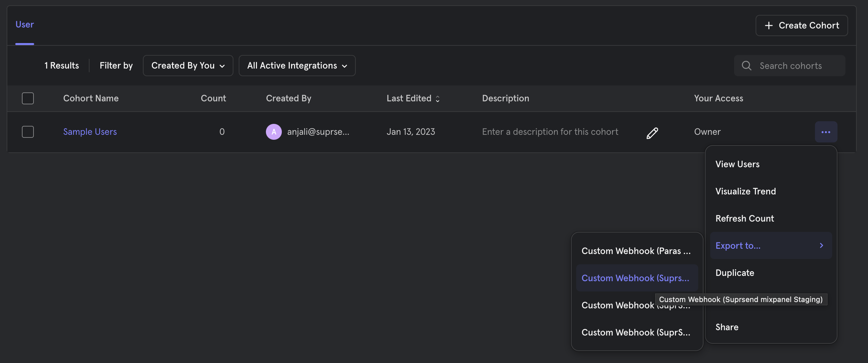Check the Sample Users row checkbox
This screenshot has width=868, height=363.
[28, 132]
